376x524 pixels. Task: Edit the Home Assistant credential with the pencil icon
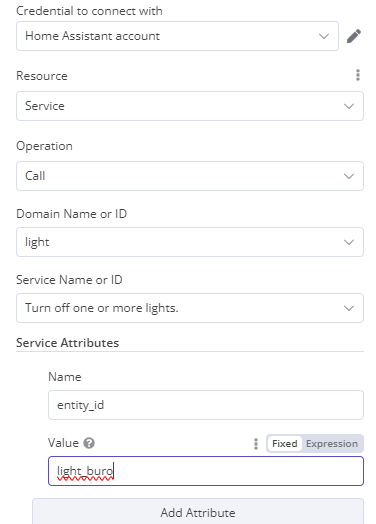(x=354, y=36)
